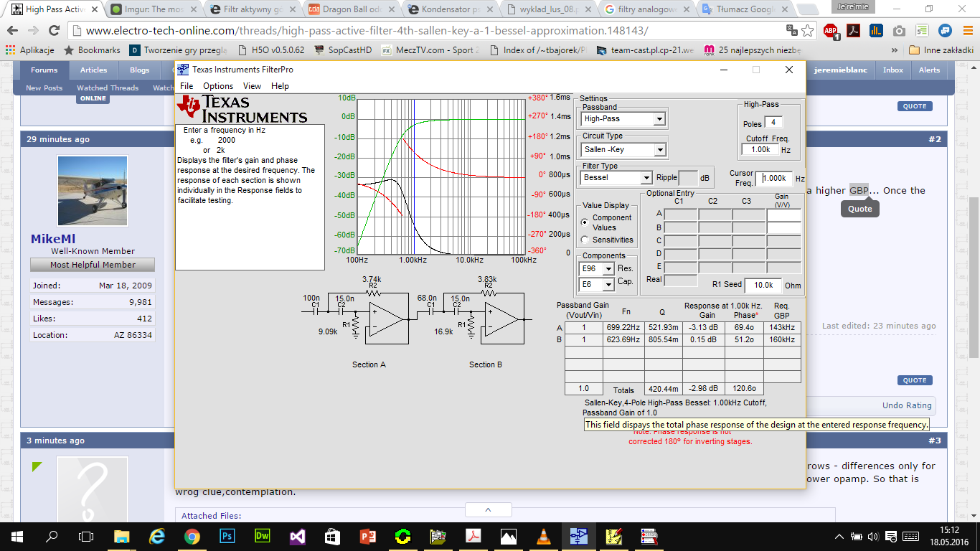Open MikeMl's profile avatar
The height and width of the screenshot is (551, 980).
pyautogui.click(x=93, y=192)
